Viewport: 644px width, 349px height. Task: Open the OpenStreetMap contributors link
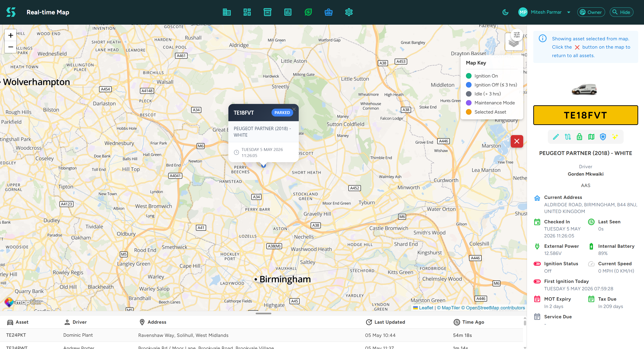[x=493, y=308]
